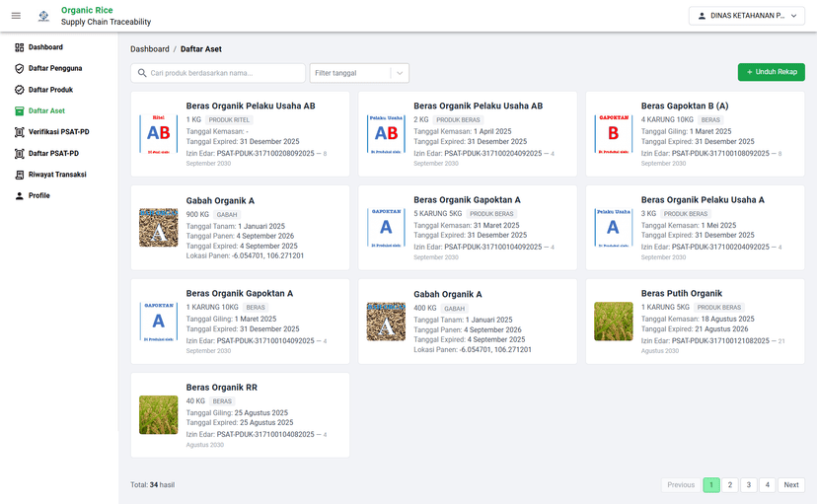Click the Unduh Rekap button

[x=771, y=73]
